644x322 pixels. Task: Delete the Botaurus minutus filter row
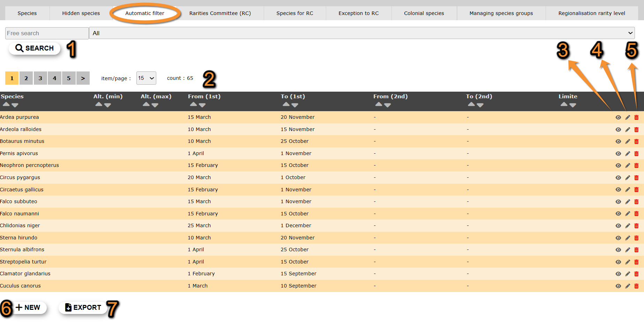pos(636,141)
